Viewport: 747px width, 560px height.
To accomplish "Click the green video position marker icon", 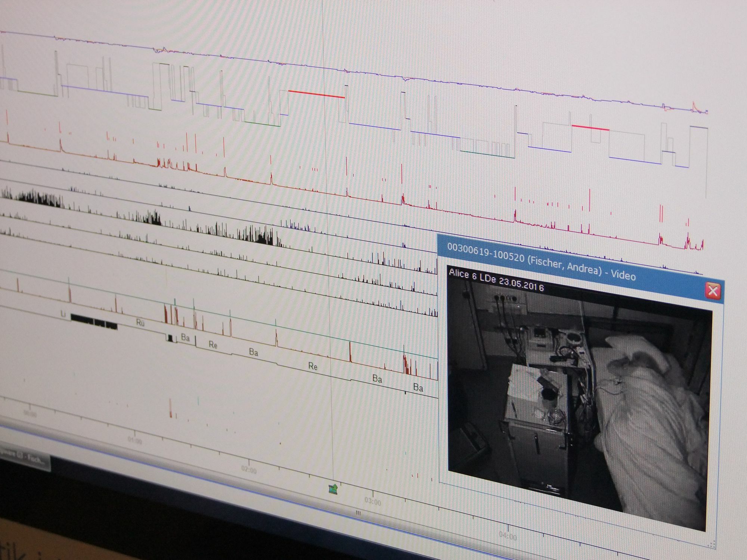I will tap(332, 488).
